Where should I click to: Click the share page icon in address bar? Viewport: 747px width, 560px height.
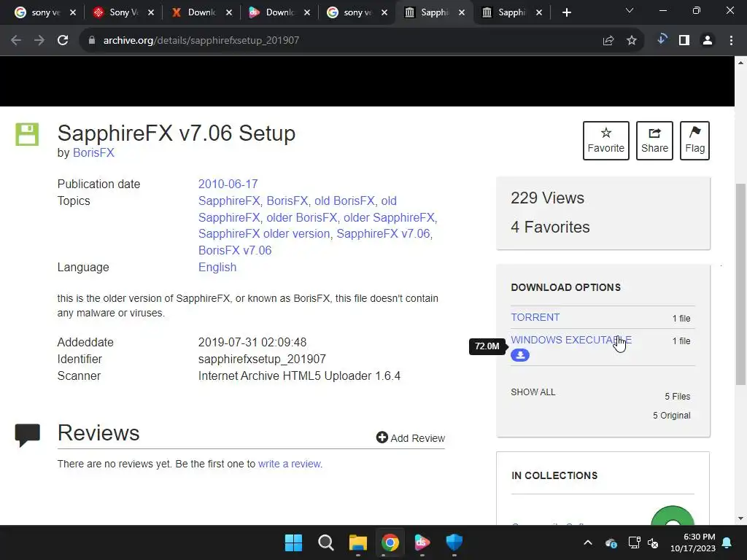click(608, 41)
